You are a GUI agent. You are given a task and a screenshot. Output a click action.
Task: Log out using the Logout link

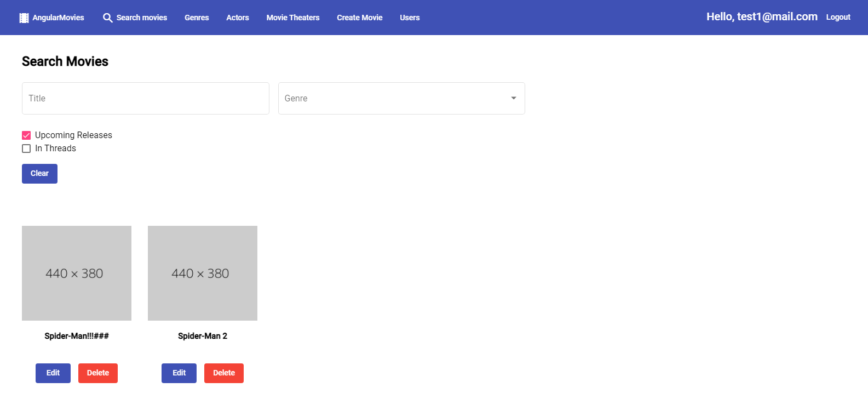point(838,17)
